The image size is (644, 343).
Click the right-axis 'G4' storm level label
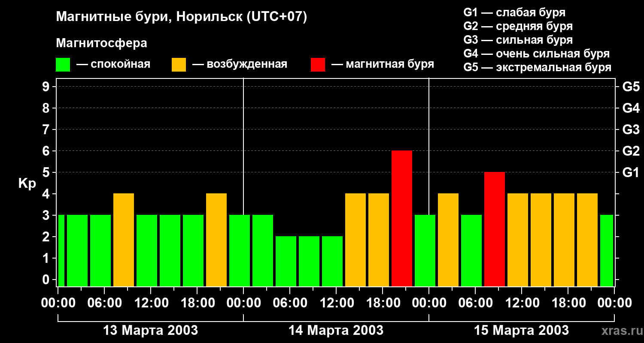tap(631, 108)
